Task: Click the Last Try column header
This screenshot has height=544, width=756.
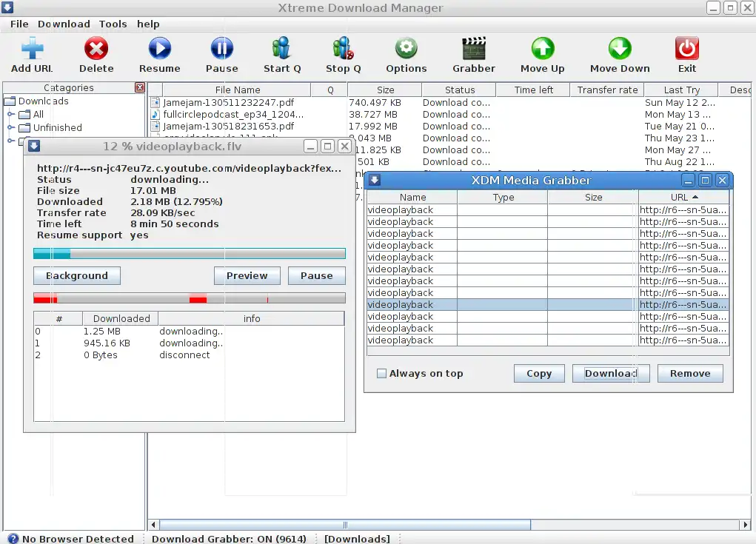Action: click(x=681, y=90)
